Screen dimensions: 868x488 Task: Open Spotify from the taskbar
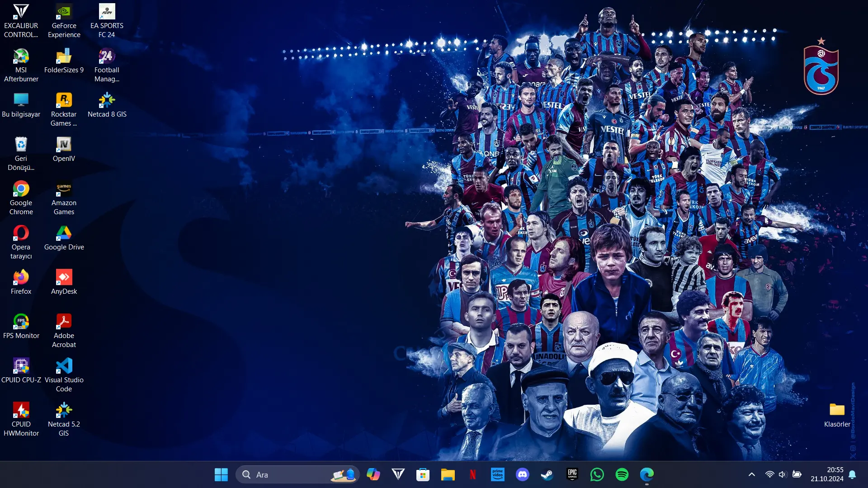click(622, 474)
